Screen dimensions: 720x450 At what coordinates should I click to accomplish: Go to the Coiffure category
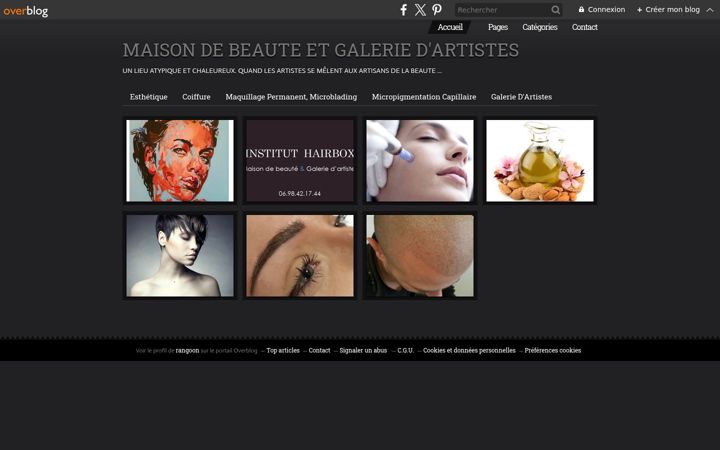click(x=196, y=97)
